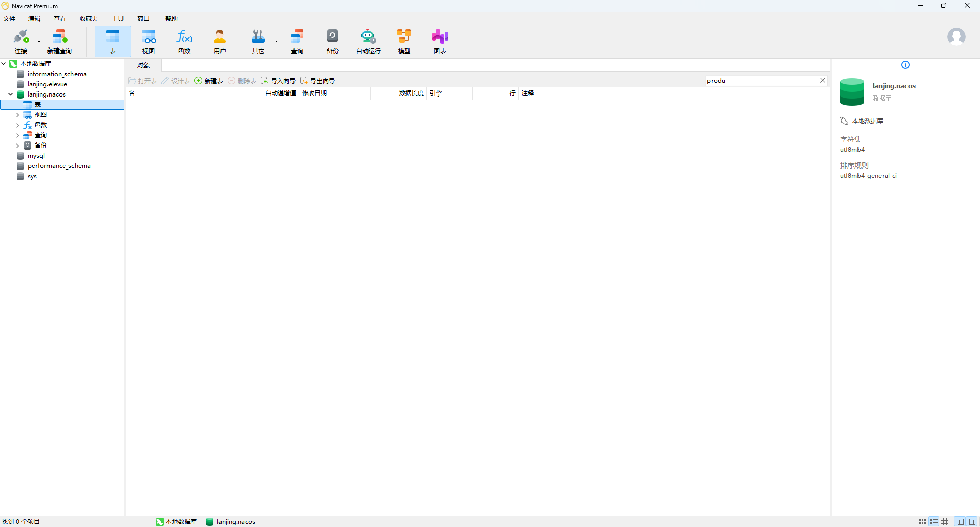The width and height of the screenshot is (980, 527).
Task: Collapse the lanjing.nacos database node
Action: 10,94
